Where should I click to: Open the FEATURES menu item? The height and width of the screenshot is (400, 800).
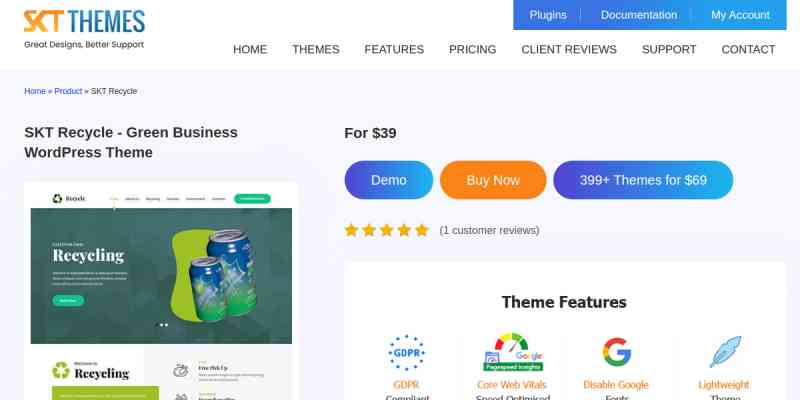394,49
